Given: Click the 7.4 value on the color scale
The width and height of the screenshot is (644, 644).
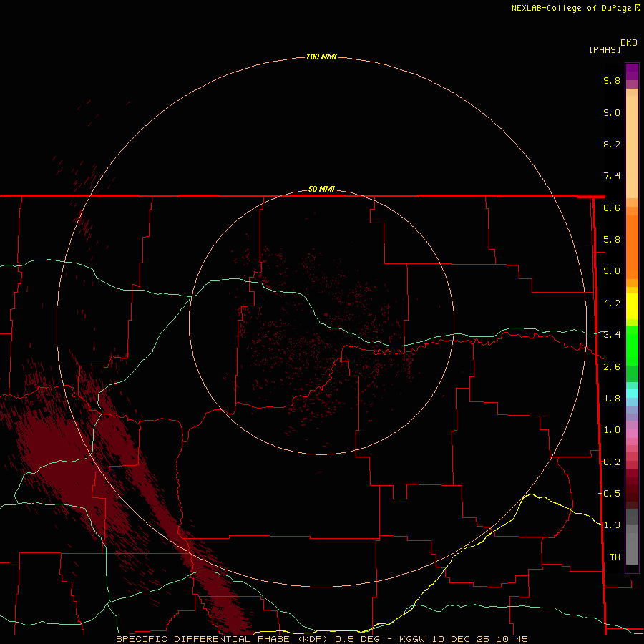Looking at the screenshot, I should click(x=612, y=176).
